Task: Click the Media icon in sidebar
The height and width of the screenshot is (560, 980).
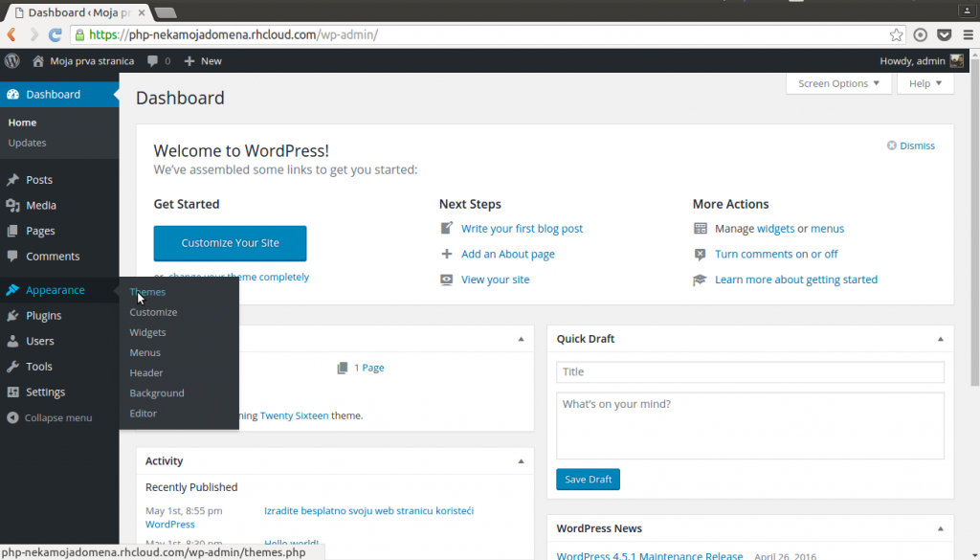Action: point(12,205)
